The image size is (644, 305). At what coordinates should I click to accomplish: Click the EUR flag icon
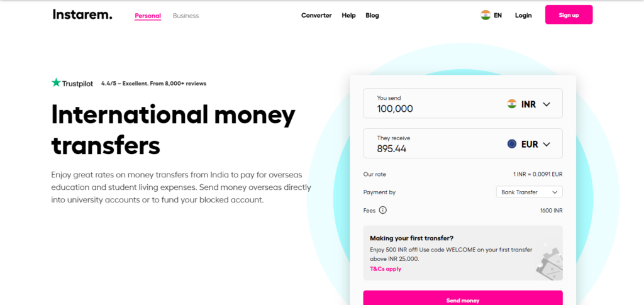[512, 144]
